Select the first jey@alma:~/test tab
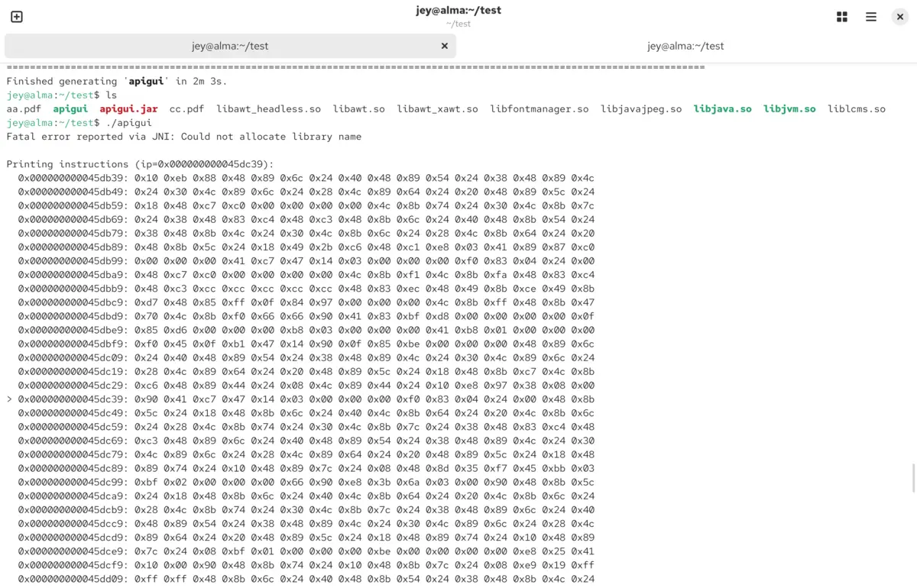Image resolution: width=917 pixels, height=588 pixels. pos(230,46)
